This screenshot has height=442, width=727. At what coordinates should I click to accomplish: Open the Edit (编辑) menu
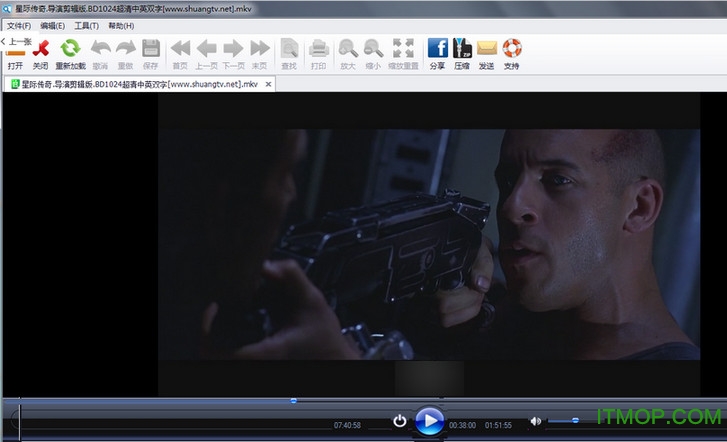[x=53, y=25]
